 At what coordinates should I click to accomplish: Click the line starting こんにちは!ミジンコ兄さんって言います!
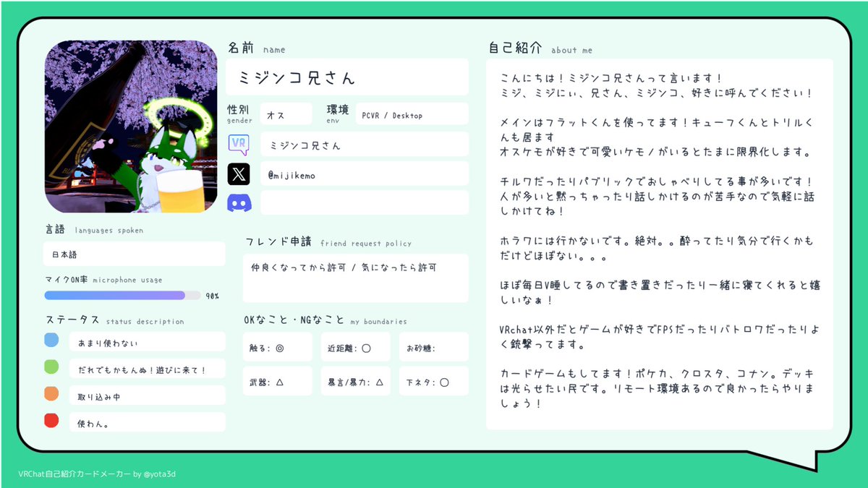[611, 78]
